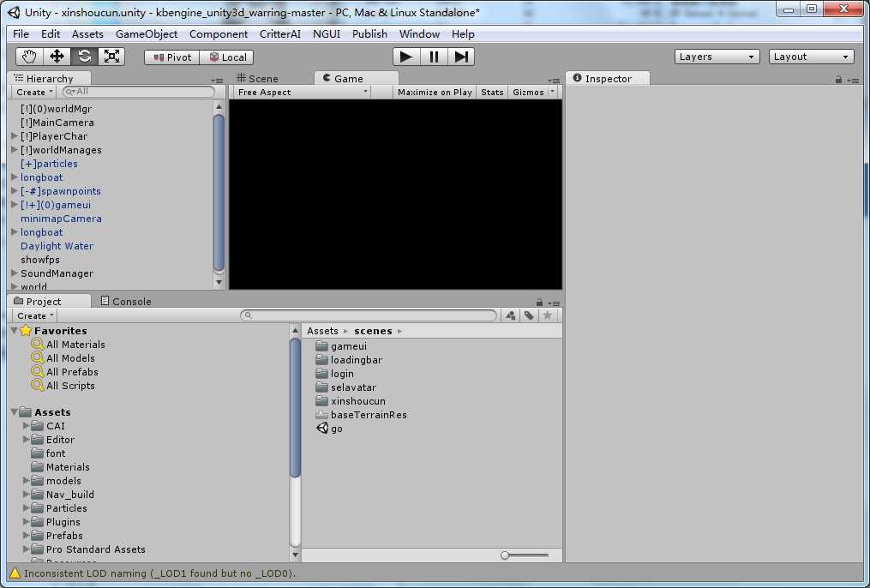Select Daylight Water in Hierarchy
Viewport: 870px width, 588px height.
57,246
